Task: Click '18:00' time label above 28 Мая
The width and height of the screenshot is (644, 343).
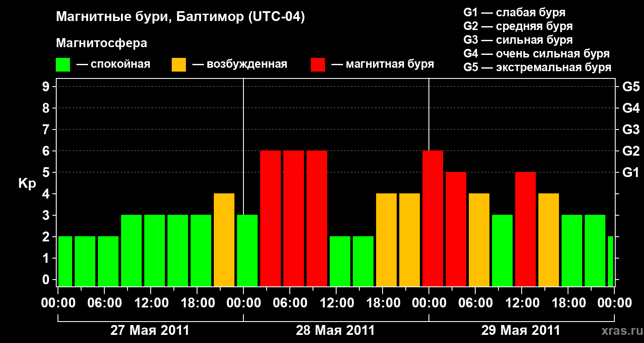Action: (x=383, y=303)
